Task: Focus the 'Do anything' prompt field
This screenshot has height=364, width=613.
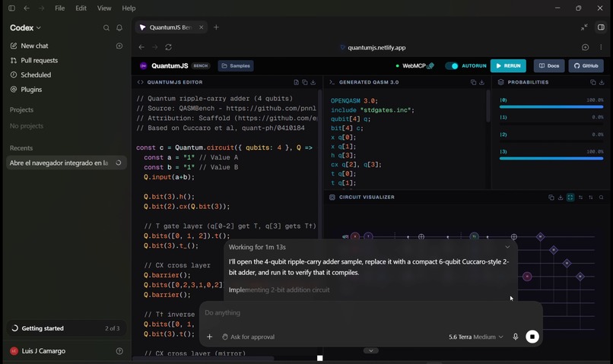Action: 370,313
